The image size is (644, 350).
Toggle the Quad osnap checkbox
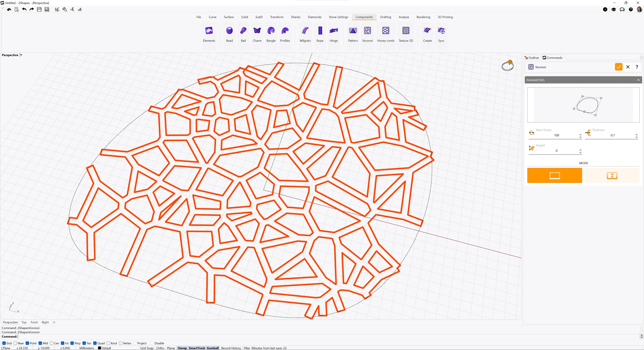(x=95, y=343)
